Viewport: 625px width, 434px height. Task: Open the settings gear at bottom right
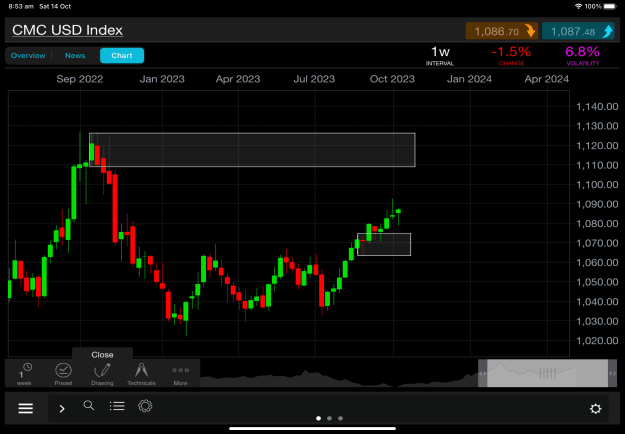tap(596, 408)
